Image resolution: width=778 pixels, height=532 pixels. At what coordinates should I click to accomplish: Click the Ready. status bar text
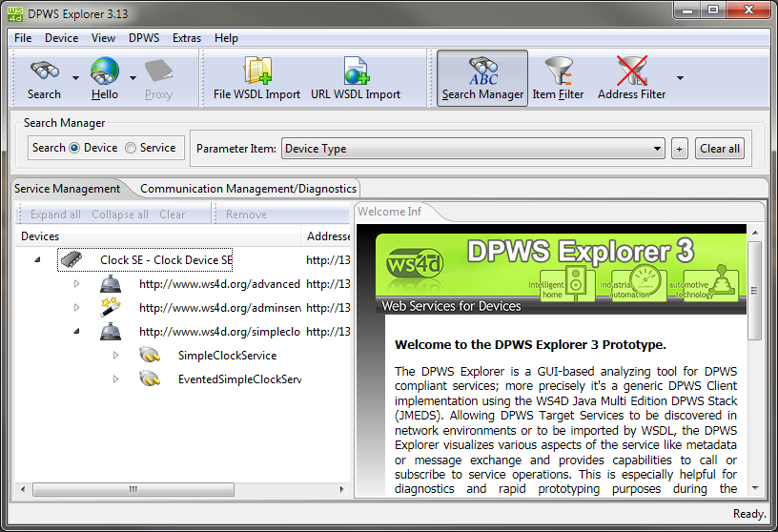pyautogui.click(x=749, y=514)
